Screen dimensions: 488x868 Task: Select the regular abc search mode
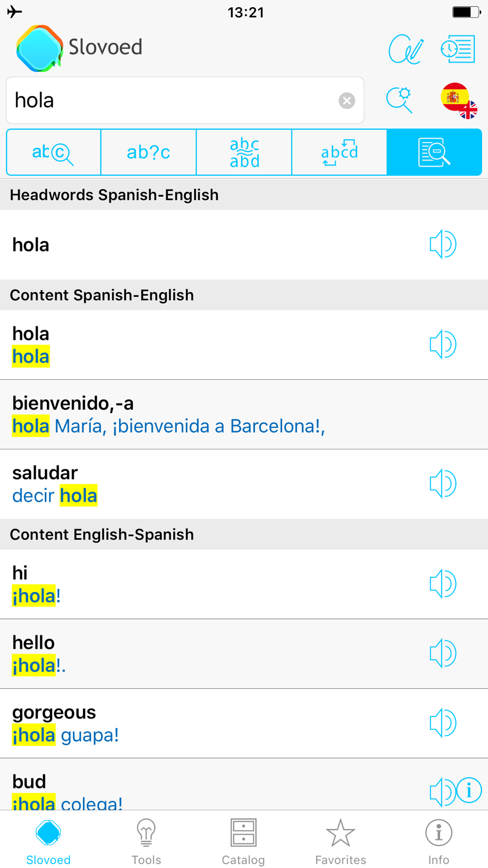pyautogui.click(x=53, y=152)
